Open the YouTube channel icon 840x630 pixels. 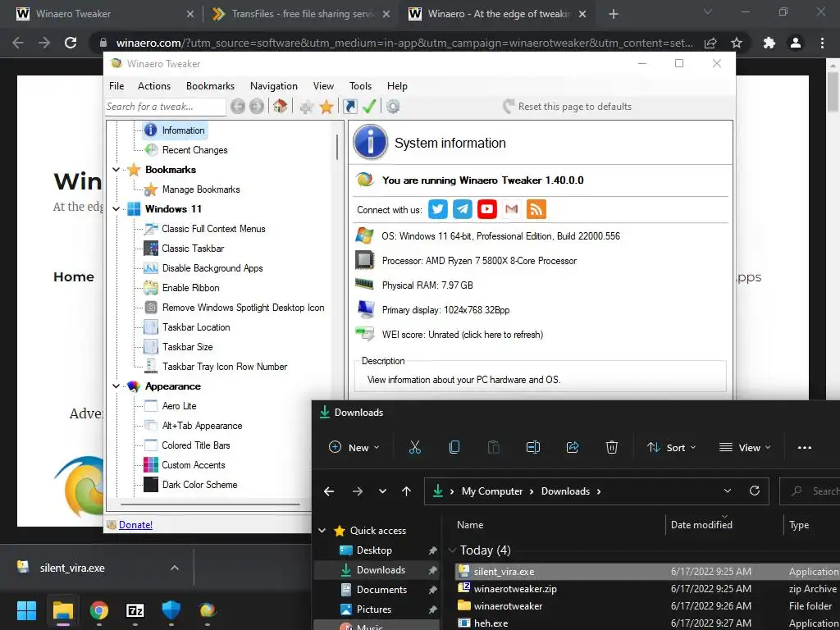[487, 209]
